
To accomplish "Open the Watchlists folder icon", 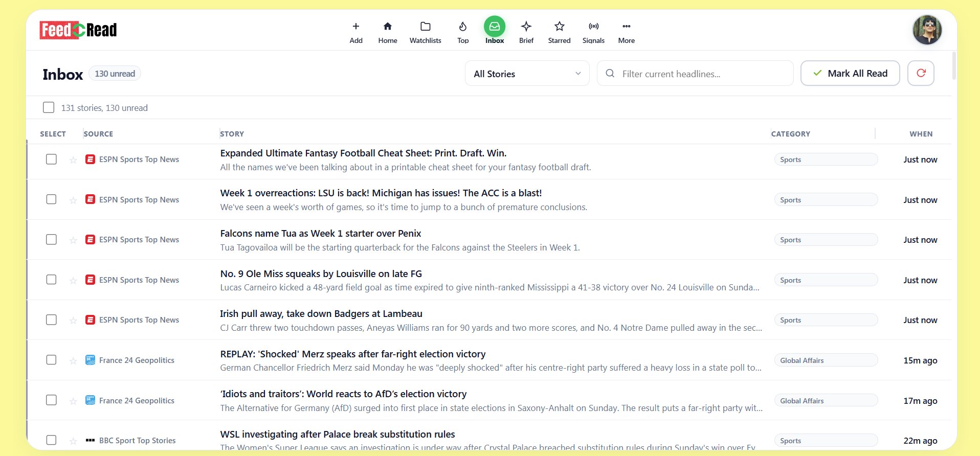I will [x=425, y=27].
